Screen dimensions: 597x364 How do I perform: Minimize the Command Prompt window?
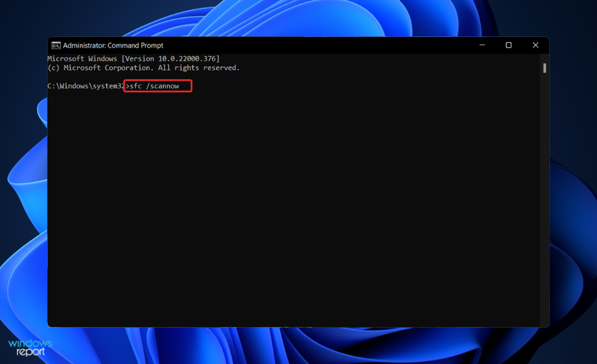click(482, 45)
